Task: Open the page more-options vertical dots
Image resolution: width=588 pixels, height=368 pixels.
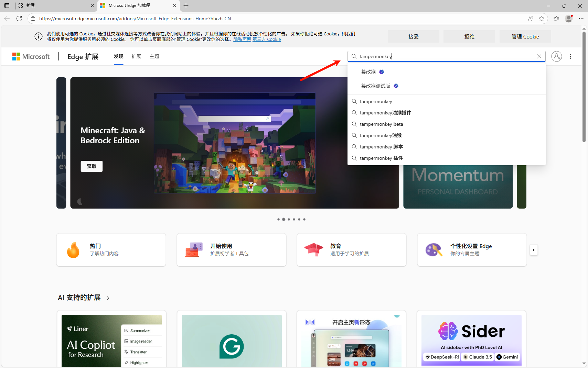Action: click(570, 56)
